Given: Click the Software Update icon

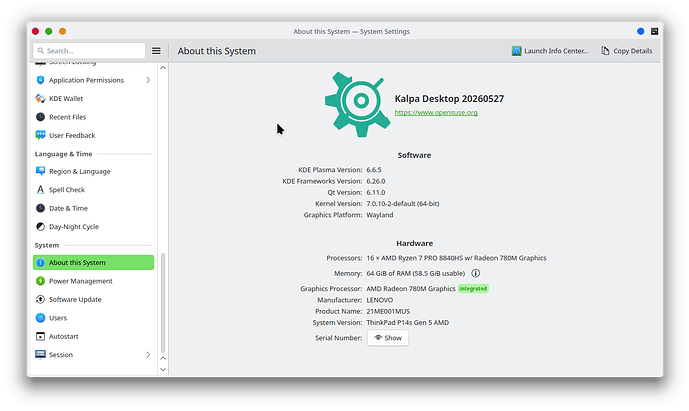Looking at the screenshot, I should click(x=40, y=299).
